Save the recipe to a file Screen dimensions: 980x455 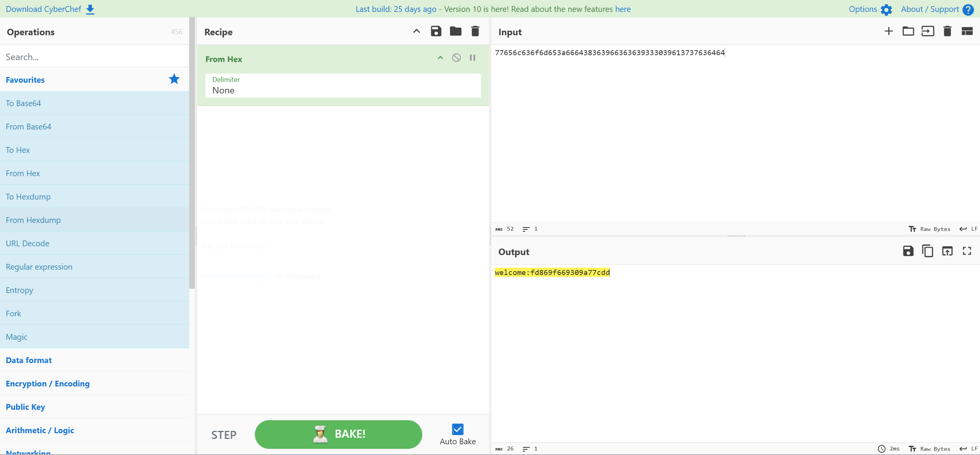[435, 31]
